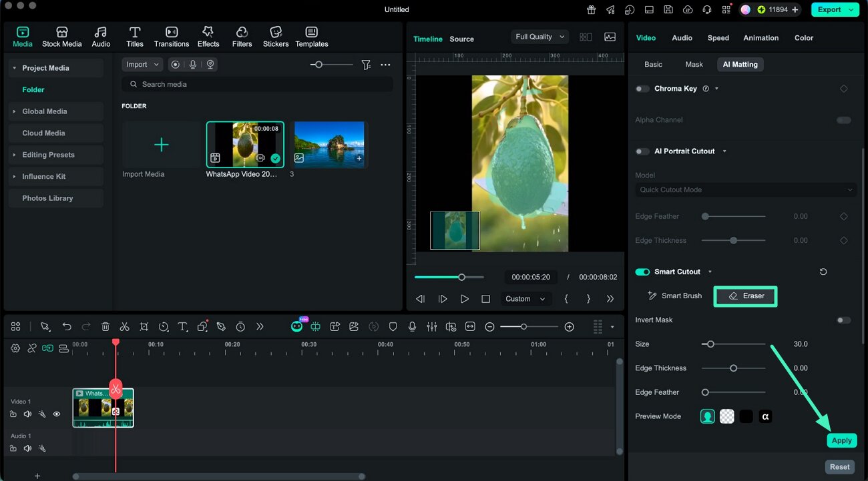Delete the selected clip with trash icon
The image size is (868, 481).
[105, 326]
